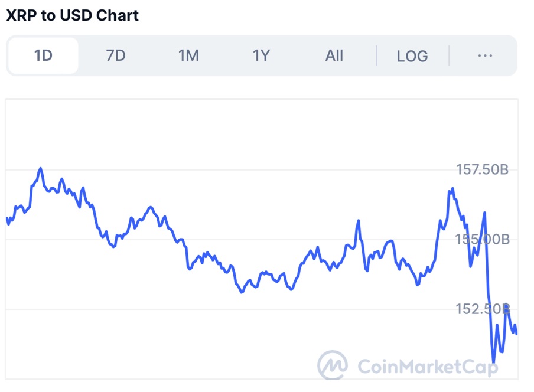The image size is (534, 392).
Task: Select the 1D time range tab
Action: (x=43, y=55)
